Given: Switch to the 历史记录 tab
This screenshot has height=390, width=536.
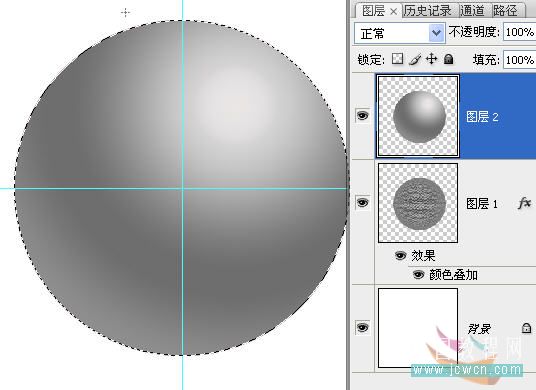Looking at the screenshot, I should pyautogui.click(x=427, y=11).
